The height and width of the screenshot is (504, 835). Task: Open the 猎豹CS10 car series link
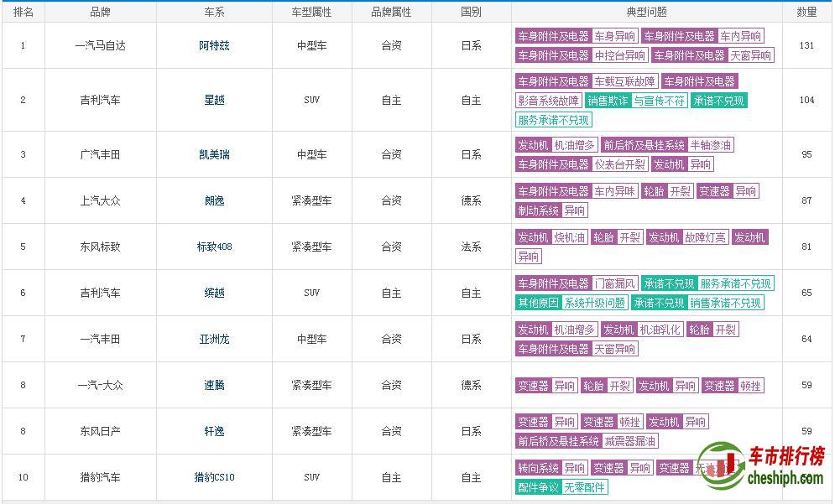(x=214, y=477)
